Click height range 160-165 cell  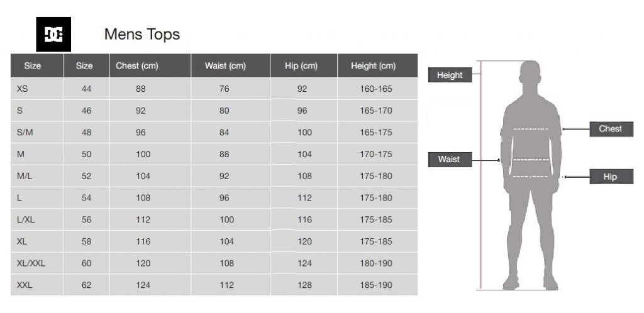(x=376, y=89)
